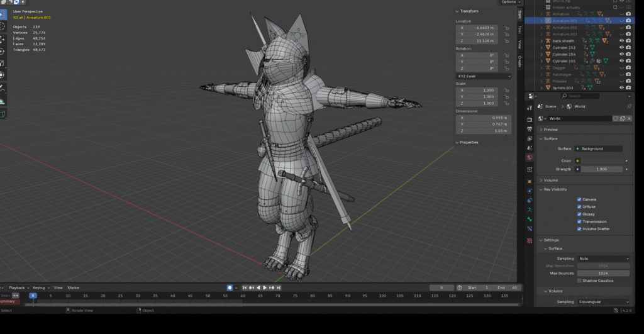
Task: Click the Surface Background shader button
Action: pos(597,148)
